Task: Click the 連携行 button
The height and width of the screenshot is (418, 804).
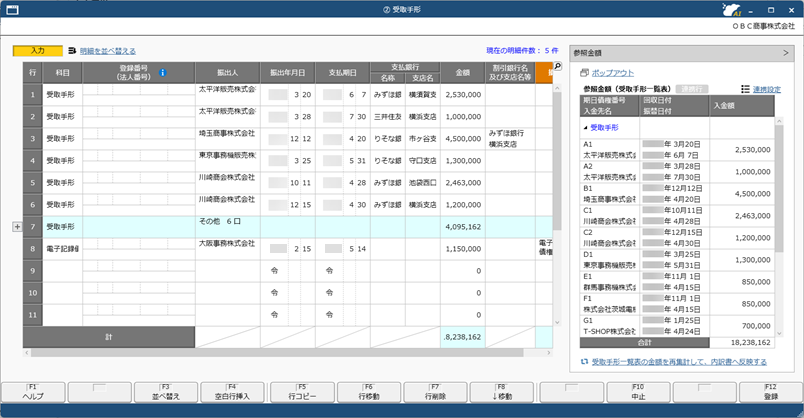Action: 692,89
